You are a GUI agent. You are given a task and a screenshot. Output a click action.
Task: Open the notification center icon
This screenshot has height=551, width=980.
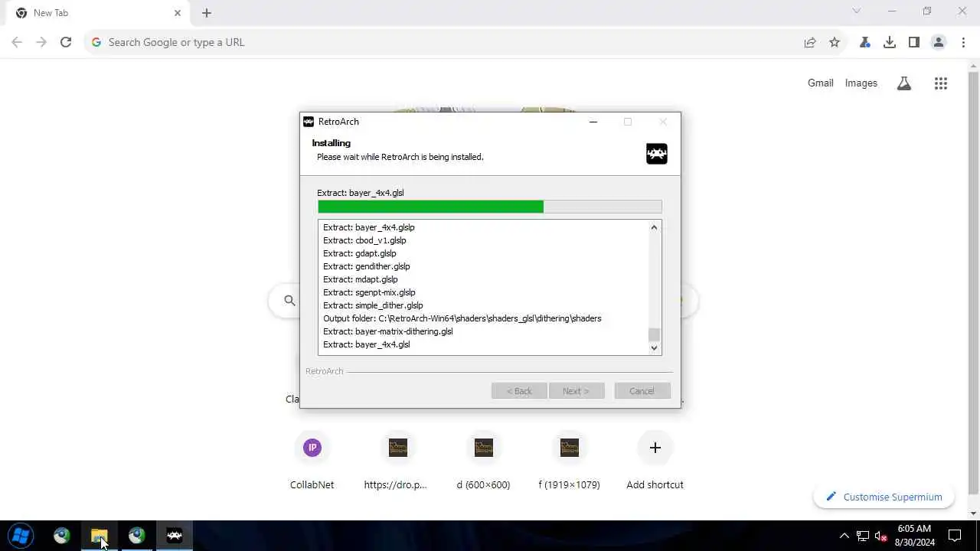click(x=955, y=536)
